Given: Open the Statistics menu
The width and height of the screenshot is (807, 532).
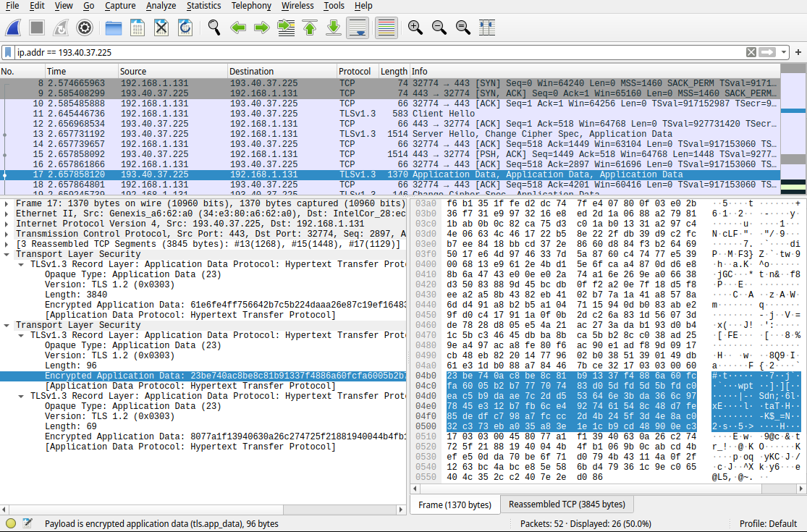Looking at the screenshot, I should [x=203, y=6].
